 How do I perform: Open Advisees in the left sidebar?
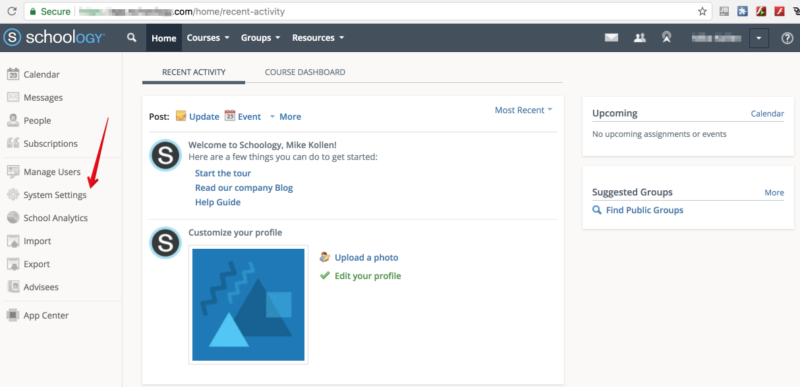[41, 287]
